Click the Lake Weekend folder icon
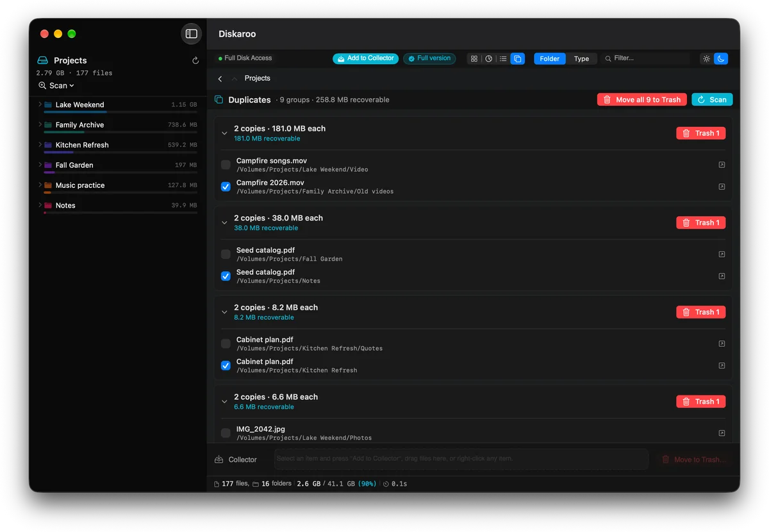The height and width of the screenshot is (532, 769). point(48,104)
